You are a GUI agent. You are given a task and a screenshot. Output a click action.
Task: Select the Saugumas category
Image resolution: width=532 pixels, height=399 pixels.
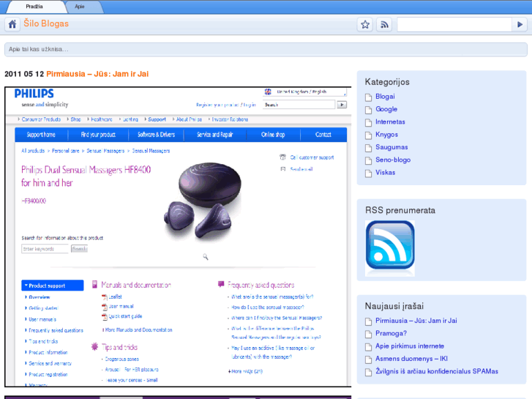pyautogui.click(x=391, y=147)
